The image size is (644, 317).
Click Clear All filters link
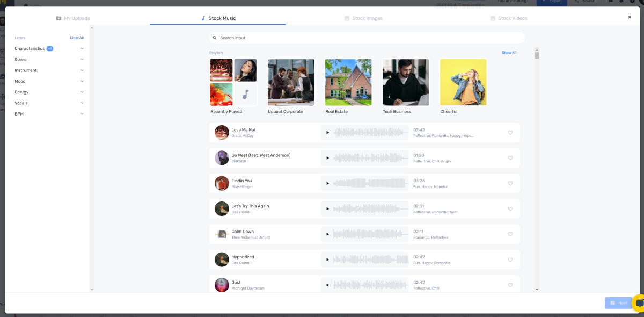point(77,38)
